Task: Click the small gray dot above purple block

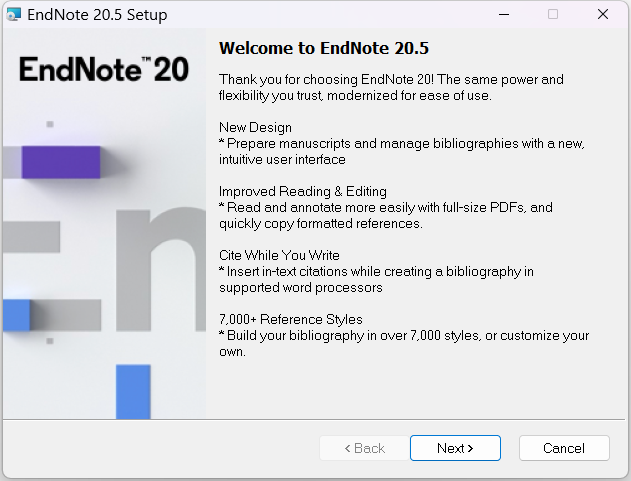Action: click(x=50, y=124)
